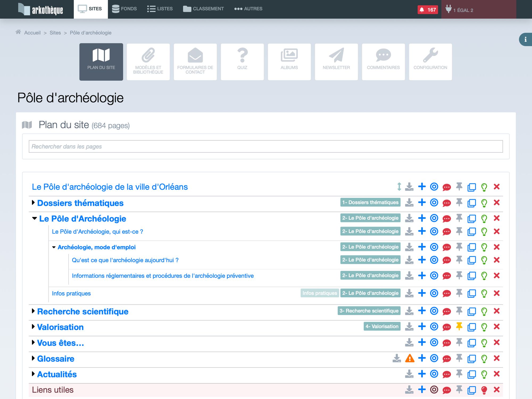Collapse Archéologie, mode d'emploi subtree
532x399 pixels.
[x=54, y=247]
